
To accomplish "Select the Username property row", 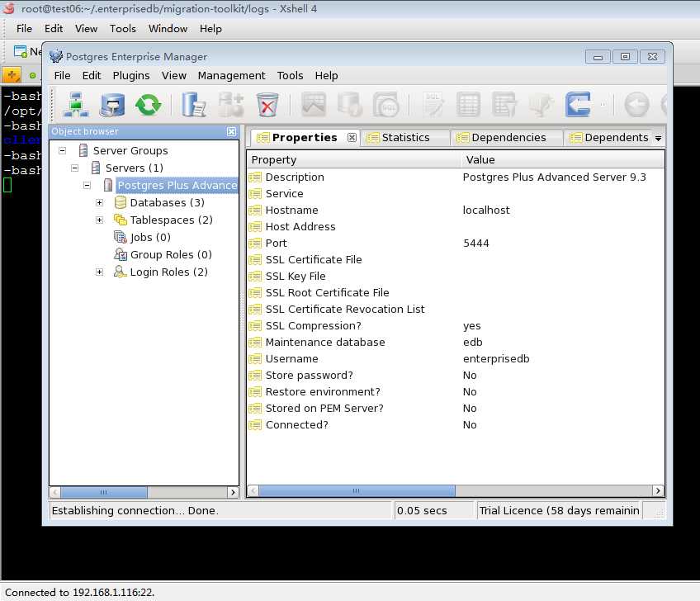I will coord(456,358).
